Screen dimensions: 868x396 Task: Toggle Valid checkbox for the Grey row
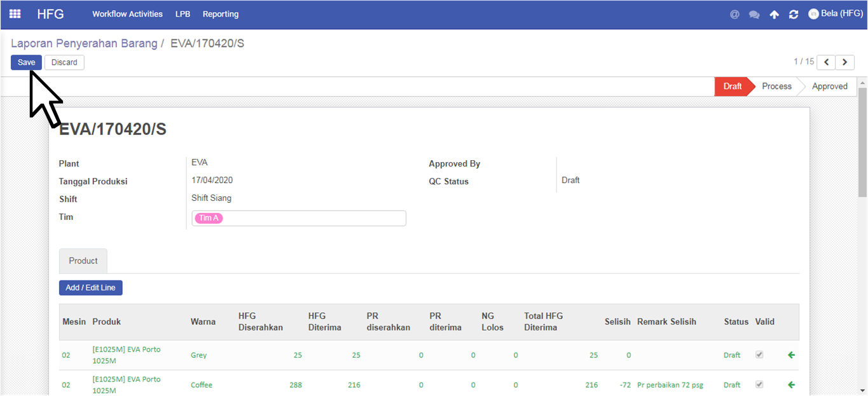tap(759, 355)
